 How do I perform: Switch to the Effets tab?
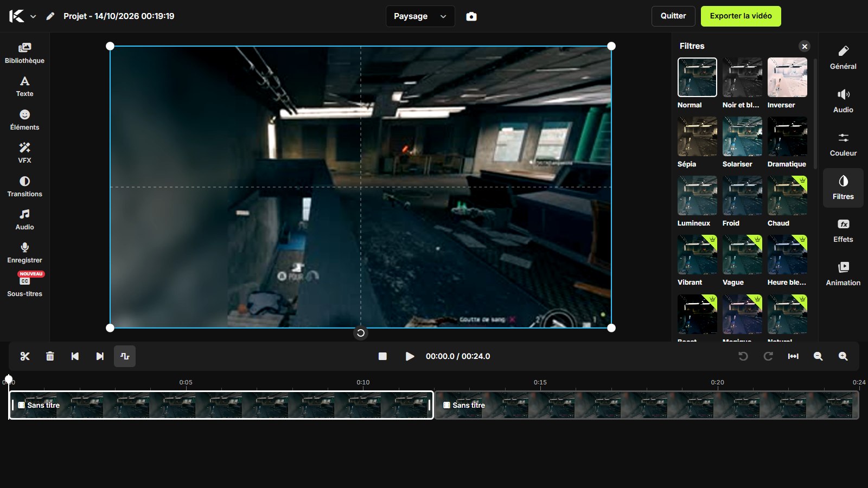point(843,231)
